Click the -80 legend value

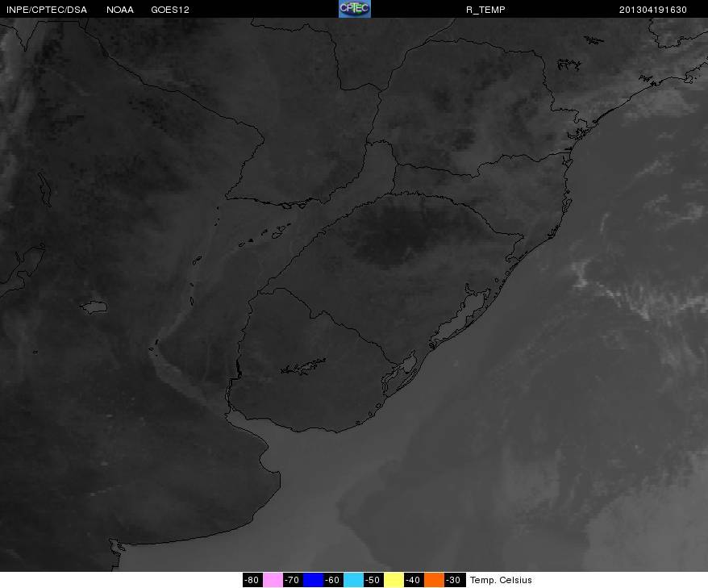252,580
